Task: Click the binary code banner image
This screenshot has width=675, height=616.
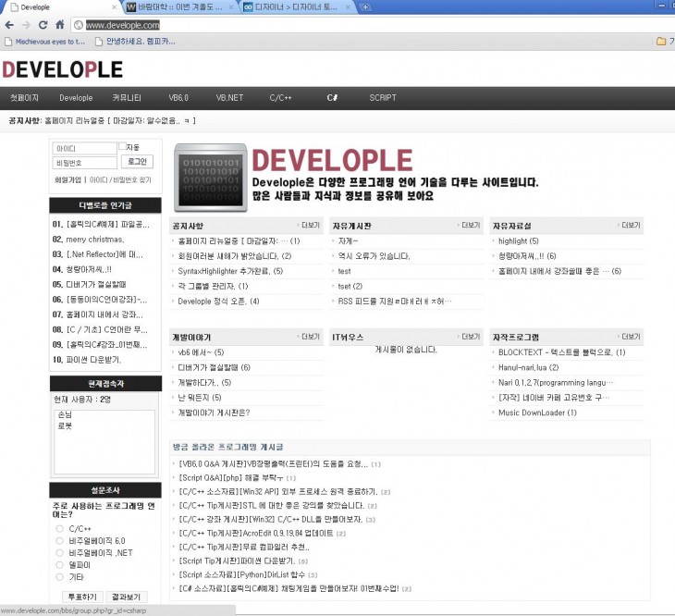Action: pyautogui.click(x=210, y=177)
